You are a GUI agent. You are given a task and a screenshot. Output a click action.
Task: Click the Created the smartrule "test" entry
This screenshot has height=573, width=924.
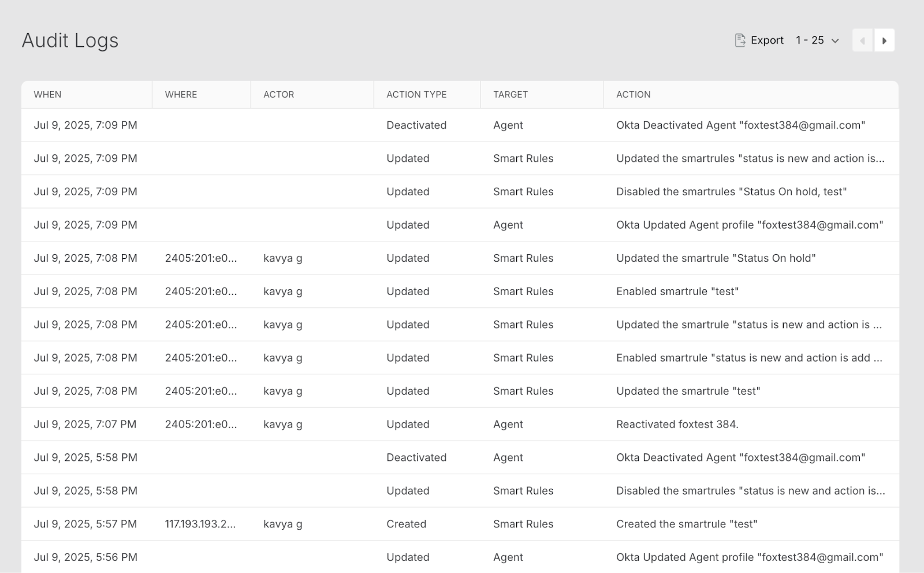[686, 524]
